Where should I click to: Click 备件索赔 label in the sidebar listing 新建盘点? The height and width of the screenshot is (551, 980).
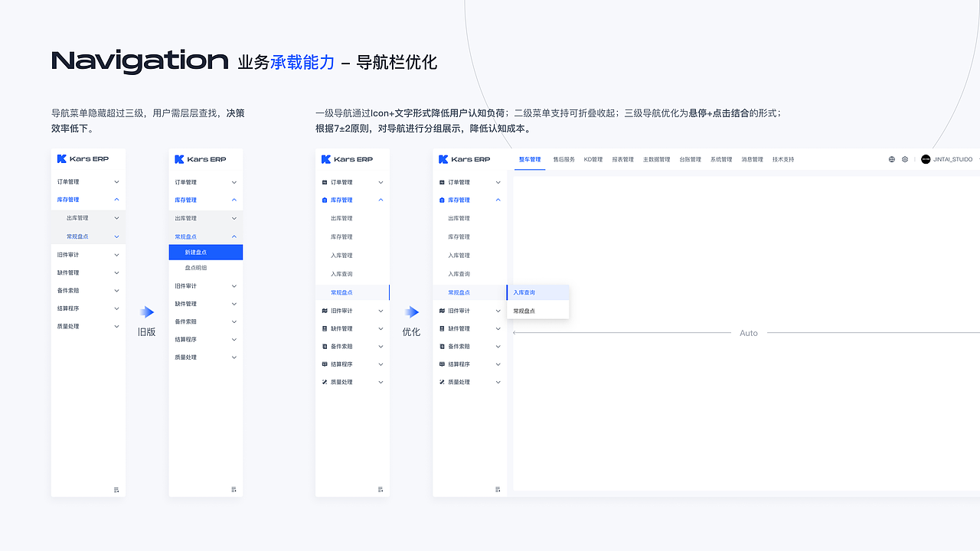(x=186, y=321)
